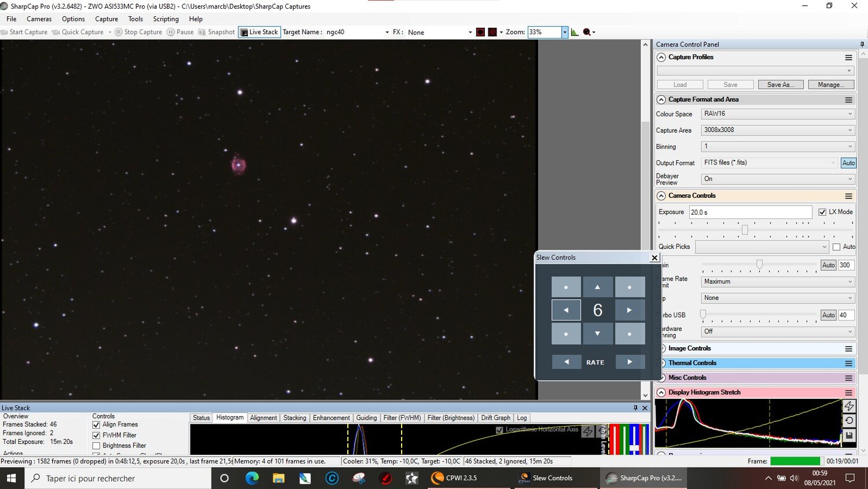Open the Binning dropdown
Image resolution: width=868 pixels, height=489 pixels.
(x=777, y=146)
